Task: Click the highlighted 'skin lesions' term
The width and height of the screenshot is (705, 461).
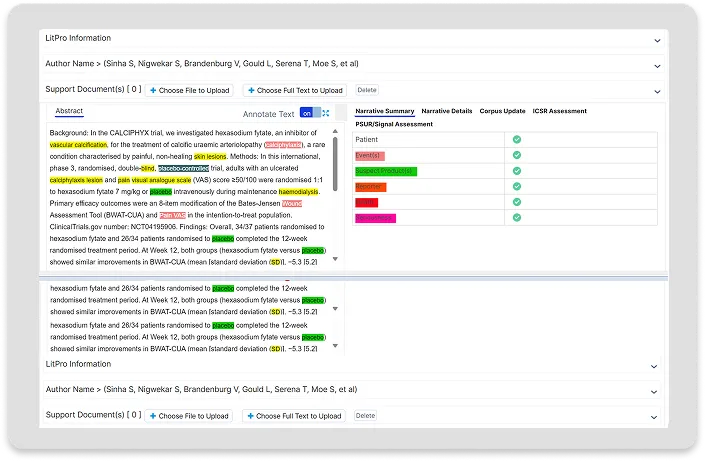Action: click(210, 157)
